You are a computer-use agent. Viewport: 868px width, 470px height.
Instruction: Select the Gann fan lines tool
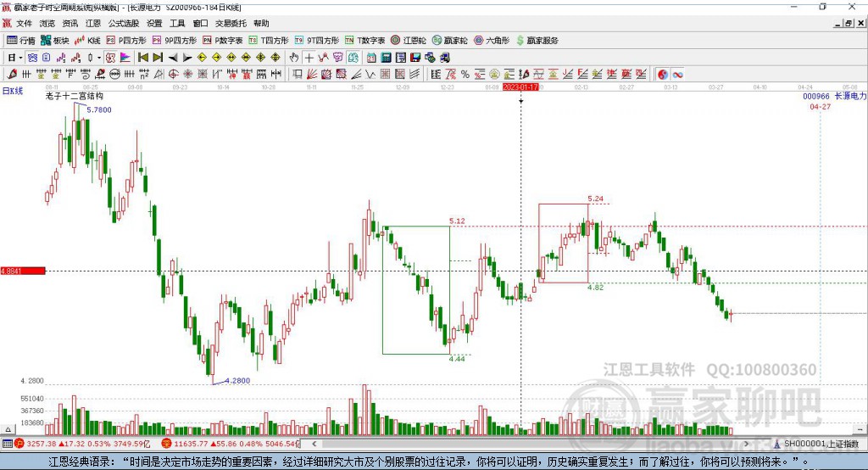312,75
